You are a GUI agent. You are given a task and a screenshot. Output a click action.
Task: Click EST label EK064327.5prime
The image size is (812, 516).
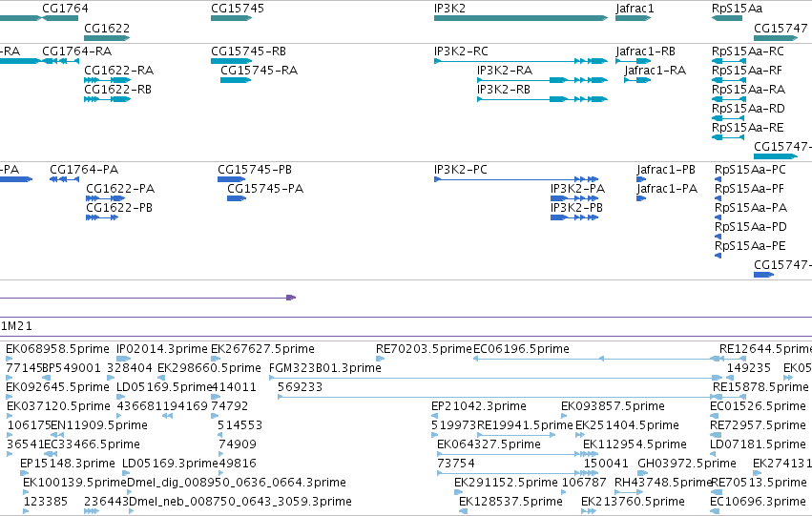(x=489, y=444)
